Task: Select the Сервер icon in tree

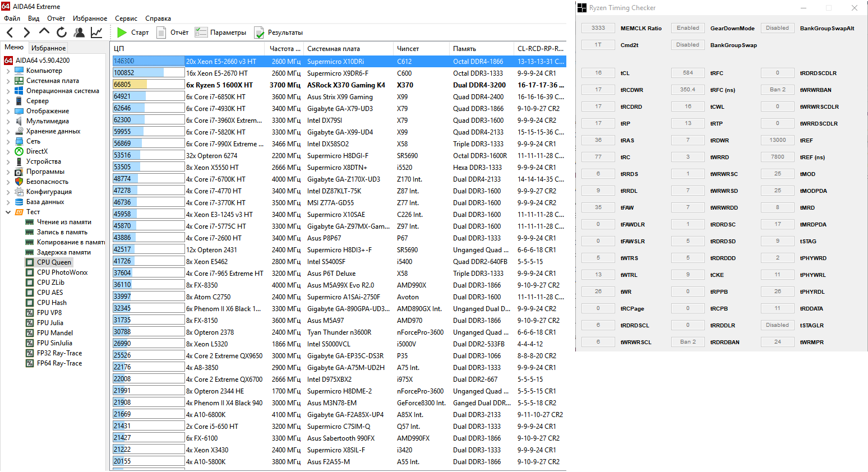Action: (x=19, y=101)
